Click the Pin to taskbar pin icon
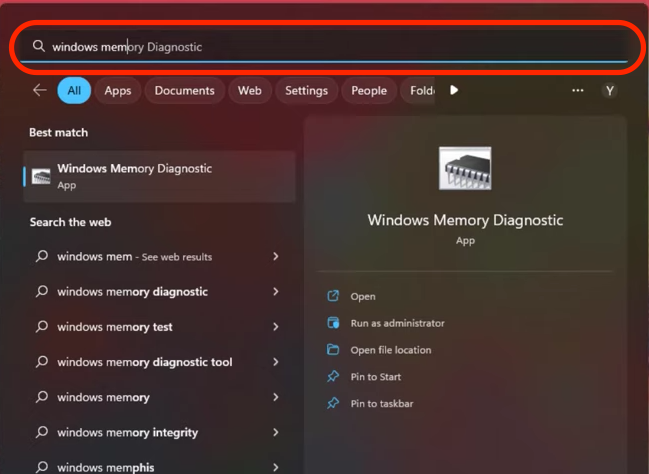Viewport: 649px width, 474px height. pos(333,403)
